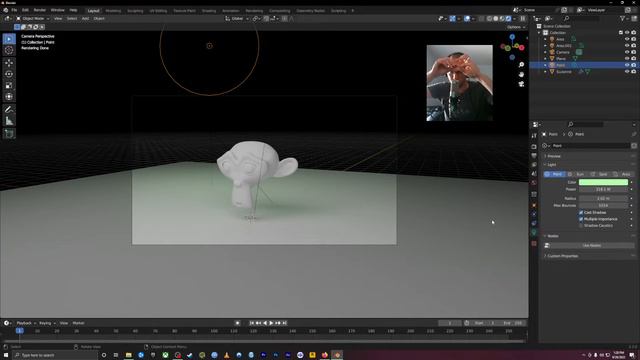
Task: Enable Shadow Caustics checkbox
Action: [x=581, y=226]
